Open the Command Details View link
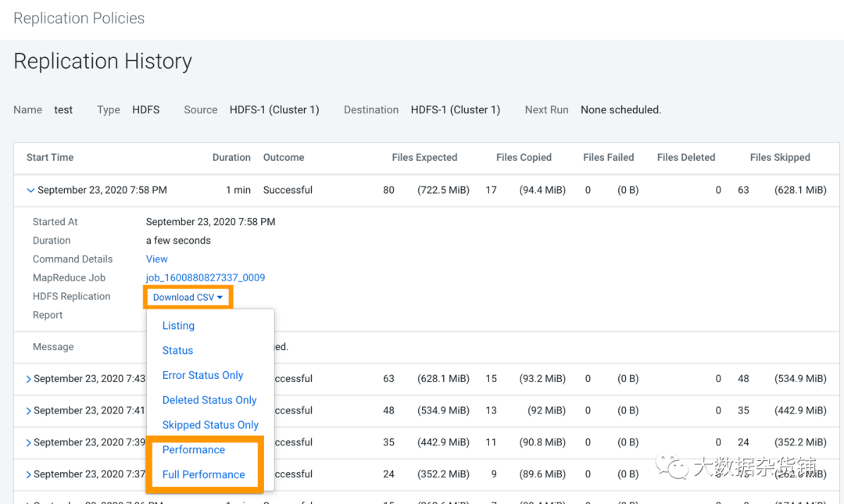 [x=156, y=259]
